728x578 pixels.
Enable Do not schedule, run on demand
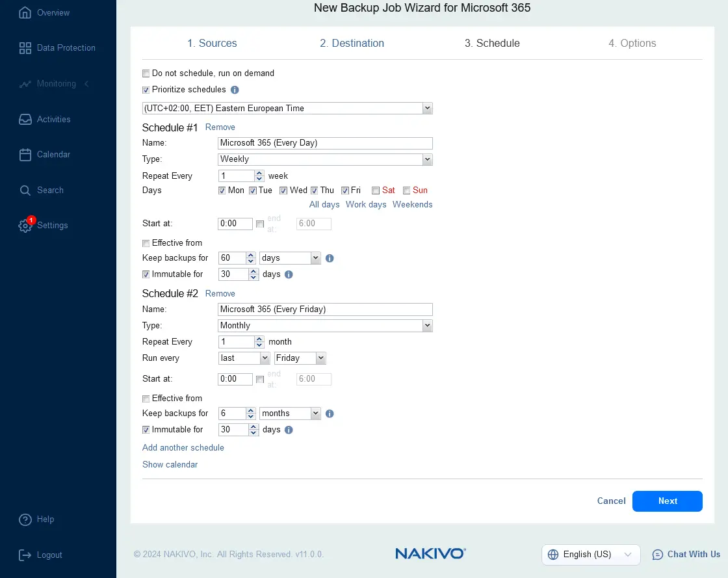pos(146,73)
